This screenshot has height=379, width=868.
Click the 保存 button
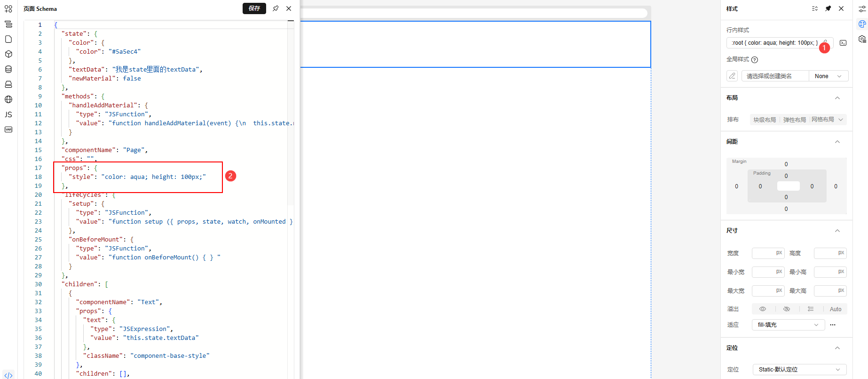[x=254, y=8]
